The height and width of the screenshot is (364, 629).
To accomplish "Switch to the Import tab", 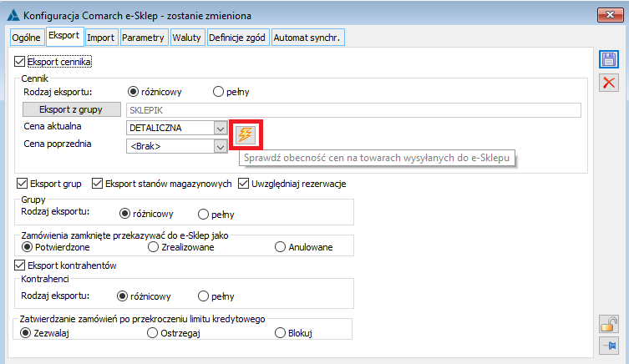I will [101, 38].
